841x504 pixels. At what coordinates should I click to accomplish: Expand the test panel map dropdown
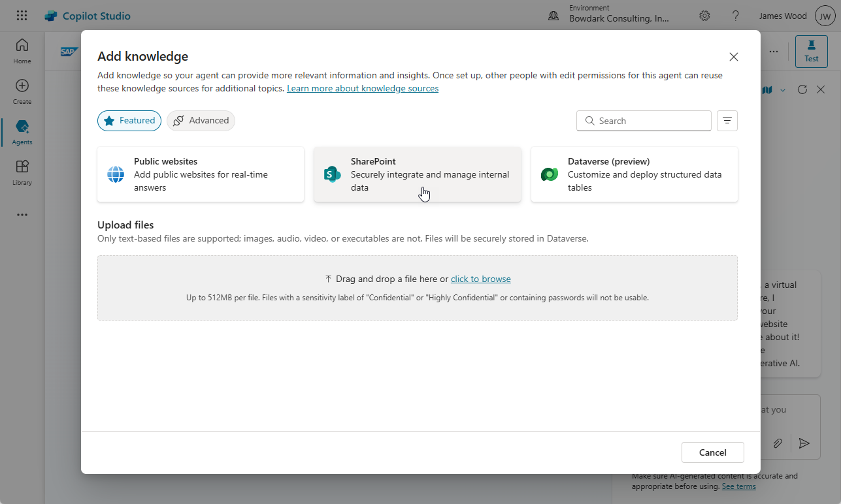tap(783, 90)
